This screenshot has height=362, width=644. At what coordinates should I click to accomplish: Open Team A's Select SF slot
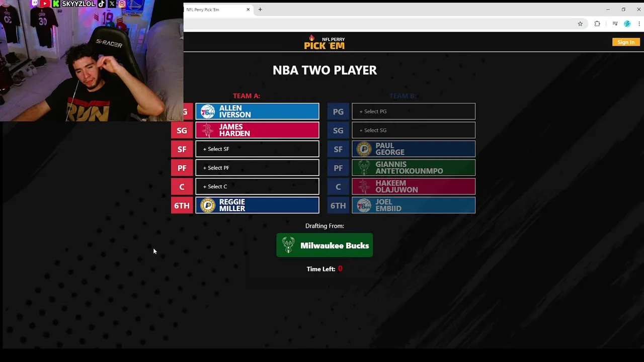(257, 149)
